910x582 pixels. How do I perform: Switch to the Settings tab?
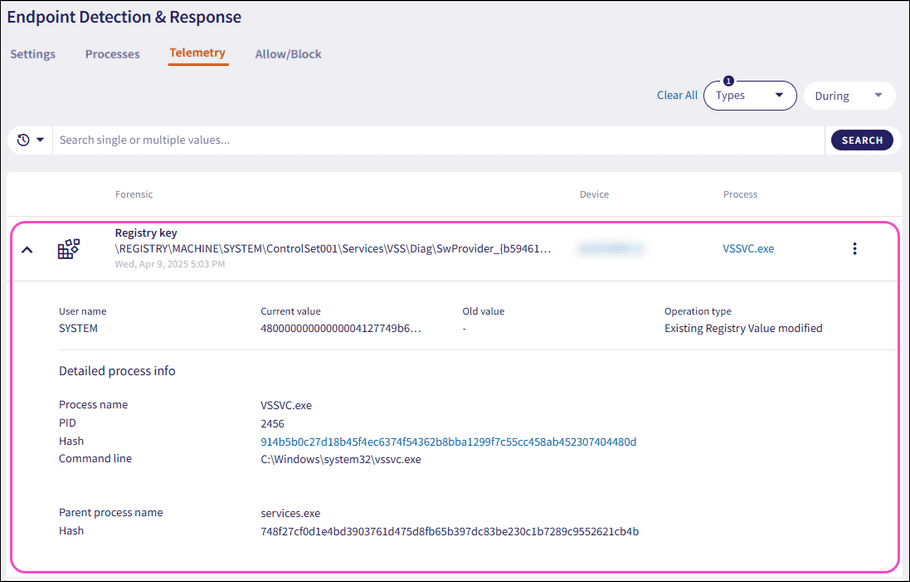point(32,54)
